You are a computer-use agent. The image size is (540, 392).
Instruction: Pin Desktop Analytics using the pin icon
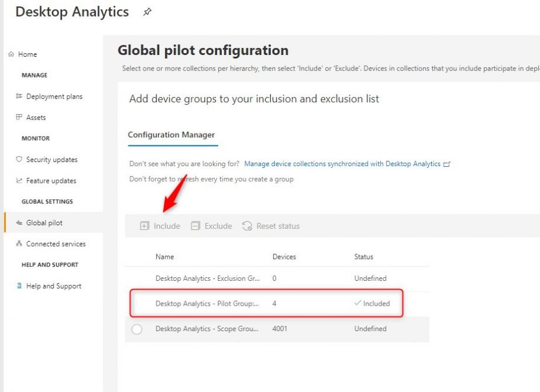click(147, 11)
